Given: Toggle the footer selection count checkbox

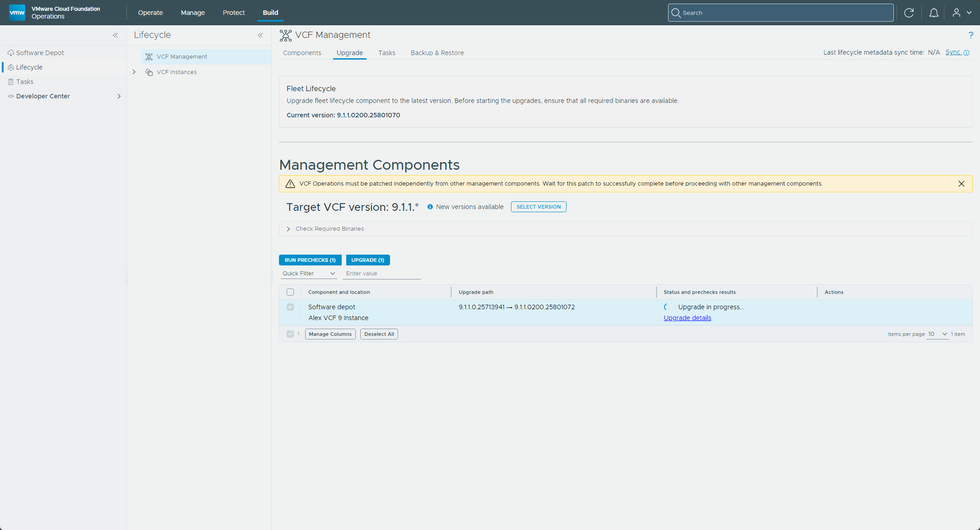Looking at the screenshot, I should pos(290,334).
